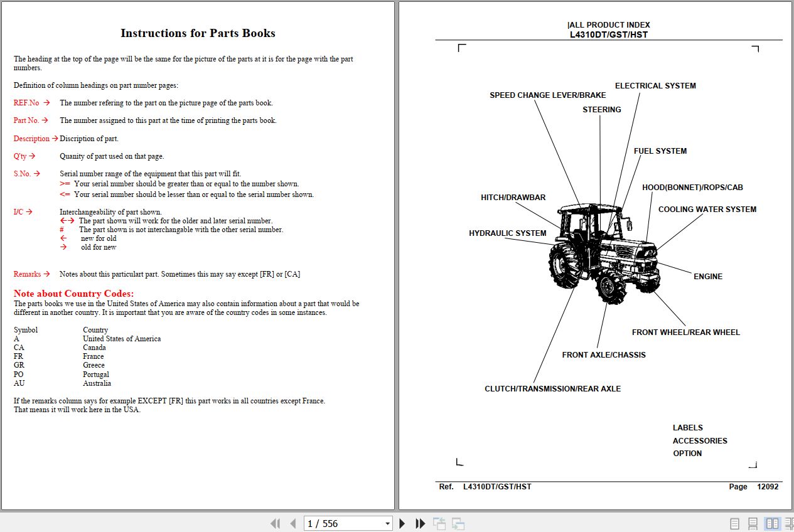794x532 pixels.
Task: Click the ELECTRICAL SYSTEM label
Action: click(655, 86)
